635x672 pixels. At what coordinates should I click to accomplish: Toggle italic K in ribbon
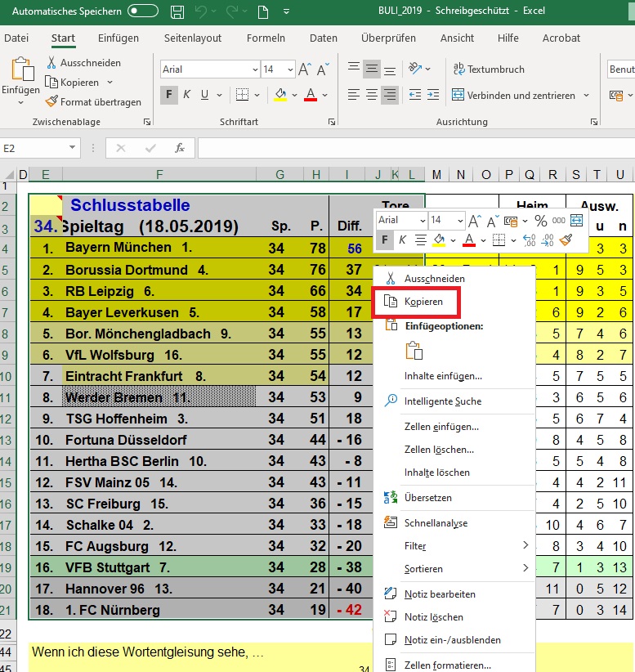187,94
